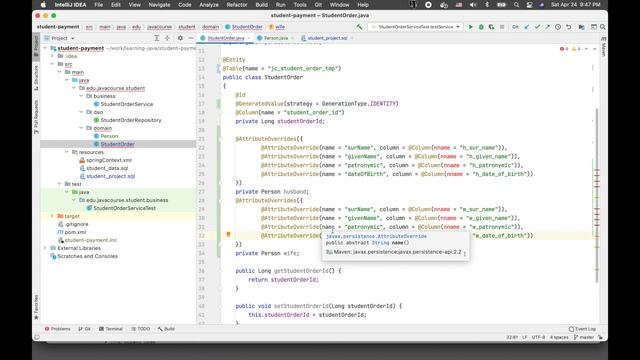Collapse the student-payment root node

click(45, 48)
